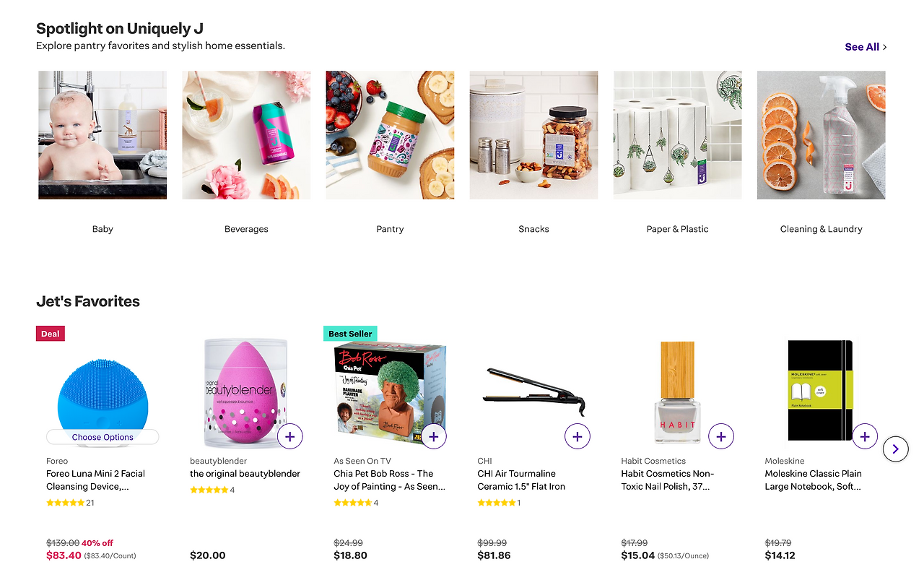
Task: Add Moleskine Classic Notebook to cart
Action: [864, 436]
